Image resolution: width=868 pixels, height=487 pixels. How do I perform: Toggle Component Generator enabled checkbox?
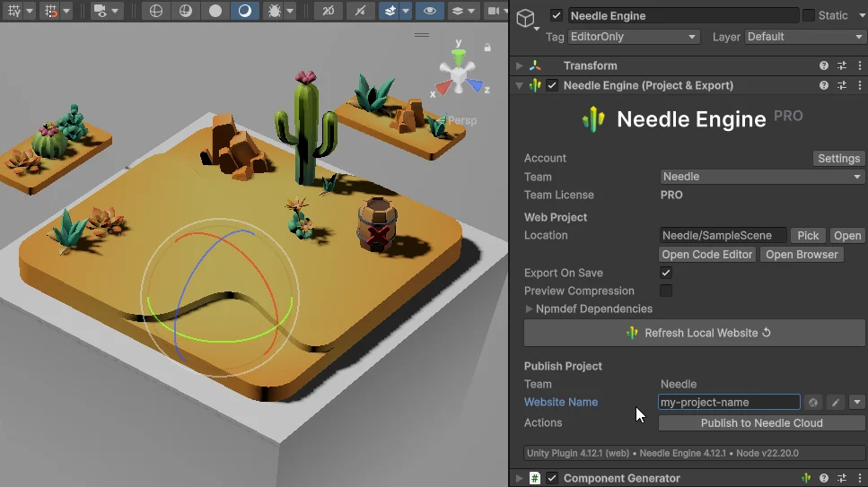(x=552, y=478)
